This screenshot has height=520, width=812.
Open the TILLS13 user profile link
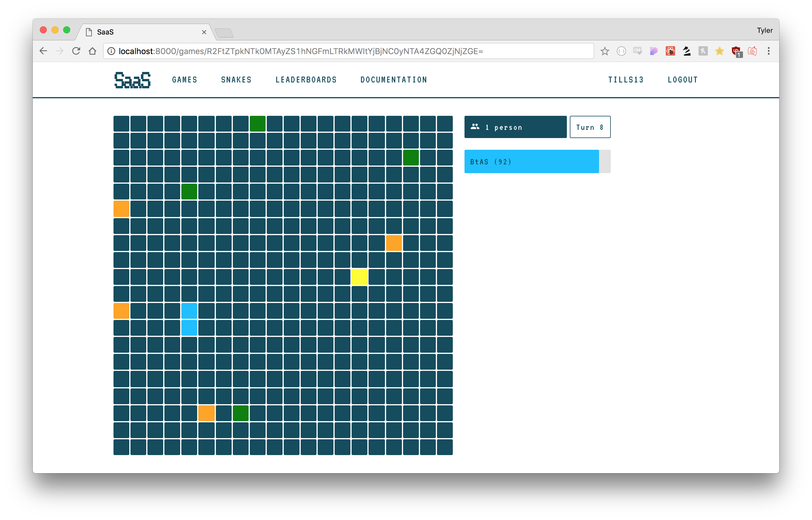pos(626,80)
